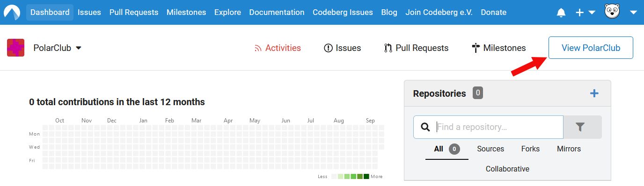Expand the PolarClub context switcher dropdown
644x186 pixels.
coord(58,48)
